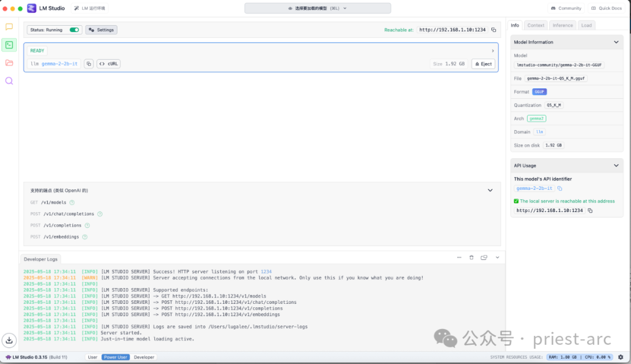
Task: Open My Models folder icon in sidebar
Action: pyautogui.click(x=9, y=63)
